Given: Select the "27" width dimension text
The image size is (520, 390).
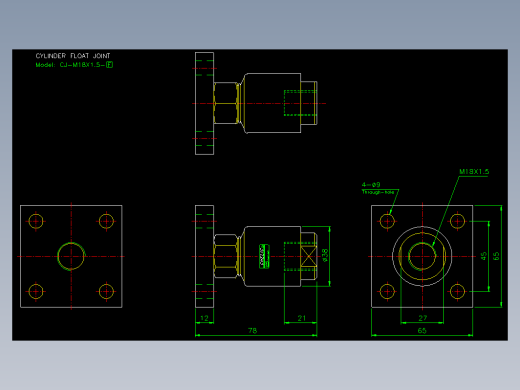Looking at the screenshot, I should click(422, 318).
